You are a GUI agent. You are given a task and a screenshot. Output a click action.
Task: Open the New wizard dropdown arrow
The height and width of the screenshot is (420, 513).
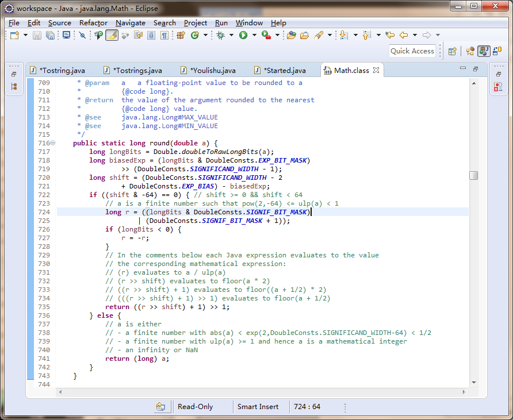[x=25, y=35]
